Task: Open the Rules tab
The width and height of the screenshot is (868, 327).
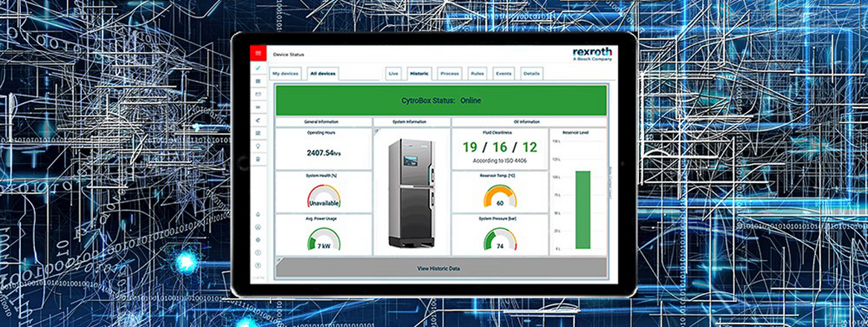Action: pos(477,74)
